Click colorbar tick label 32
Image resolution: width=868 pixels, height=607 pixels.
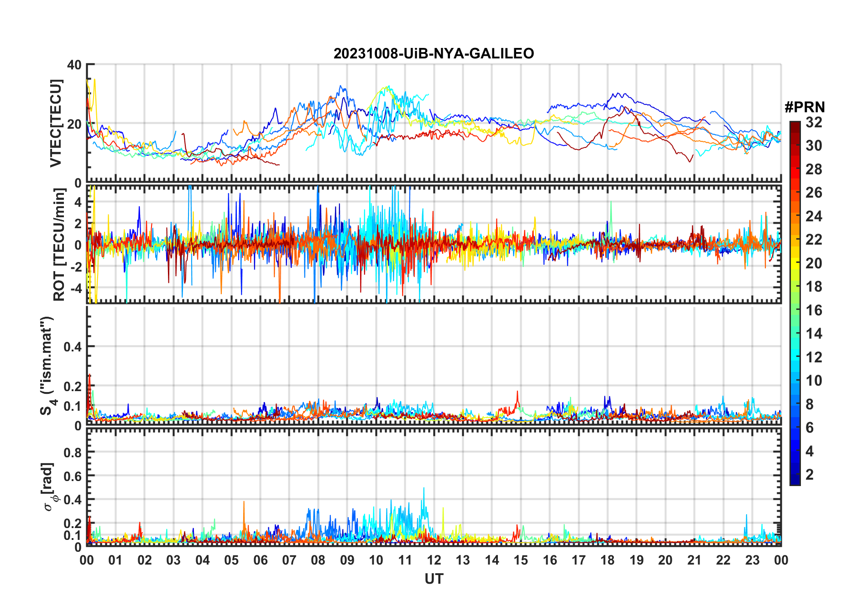tap(814, 122)
